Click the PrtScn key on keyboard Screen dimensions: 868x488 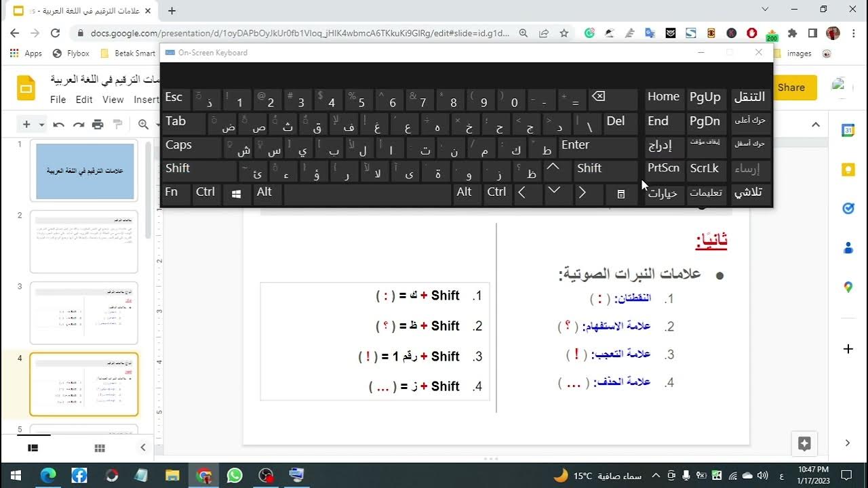[x=664, y=170]
